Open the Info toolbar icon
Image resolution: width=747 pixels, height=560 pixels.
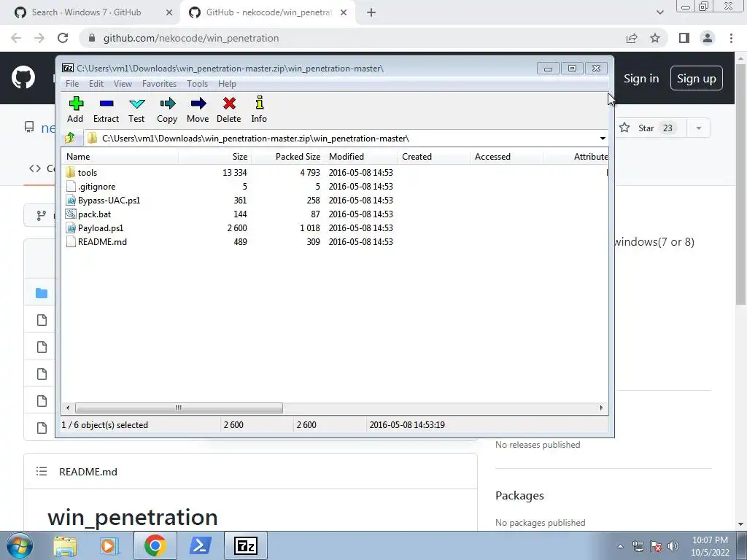coord(259,110)
